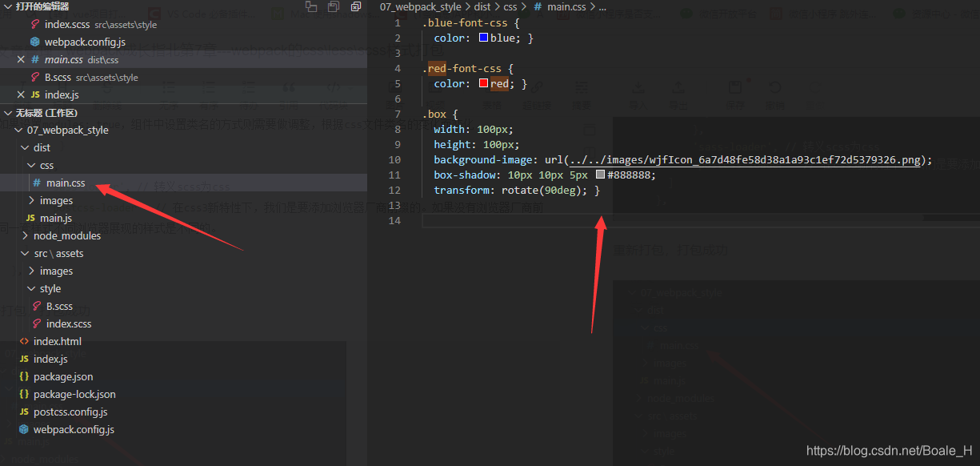Click JS icon of index.js in open editors
This screenshot has width=980, height=466.
pyautogui.click(x=35, y=94)
